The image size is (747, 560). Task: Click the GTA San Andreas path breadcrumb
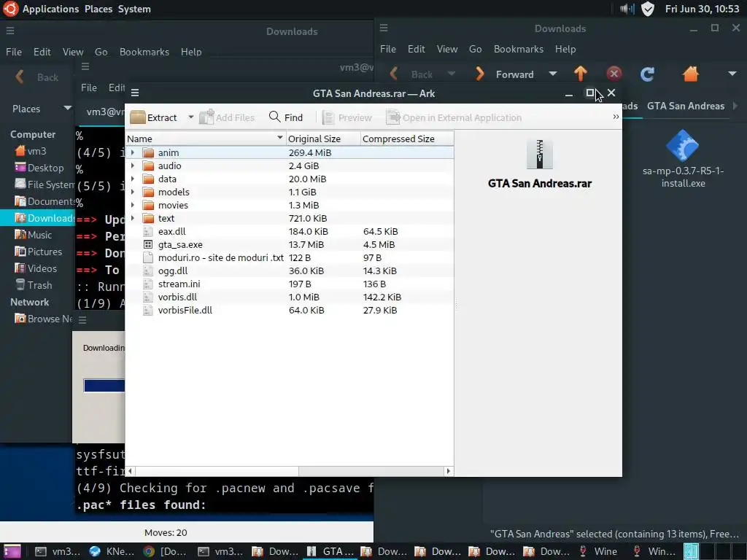686,106
